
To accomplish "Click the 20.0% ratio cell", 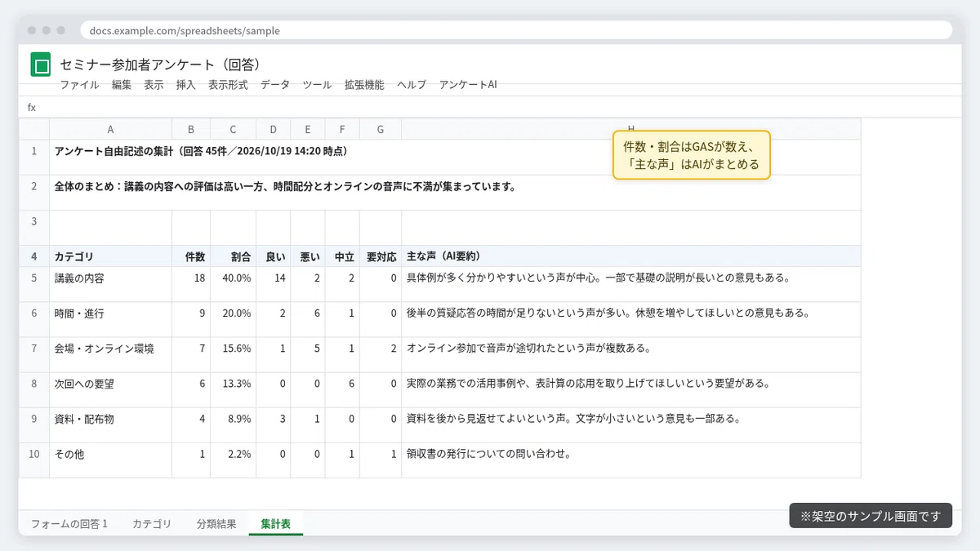I will click(x=233, y=319).
